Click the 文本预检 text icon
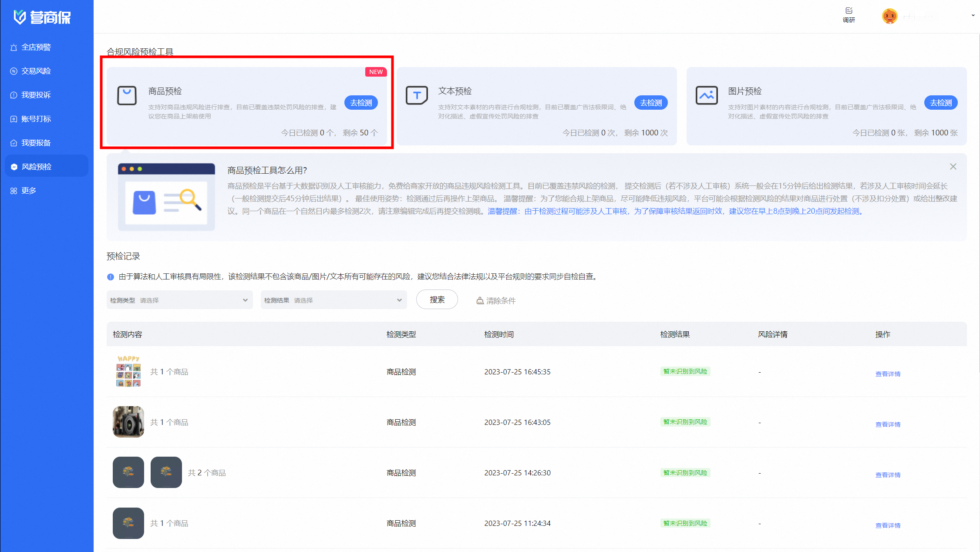This screenshot has width=980, height=552. point(417,95)
